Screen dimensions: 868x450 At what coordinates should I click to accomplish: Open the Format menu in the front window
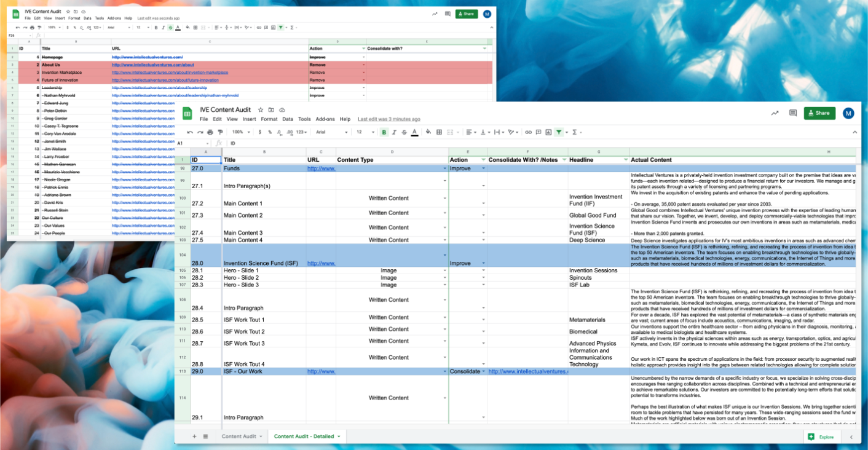[x=269, y=119]
